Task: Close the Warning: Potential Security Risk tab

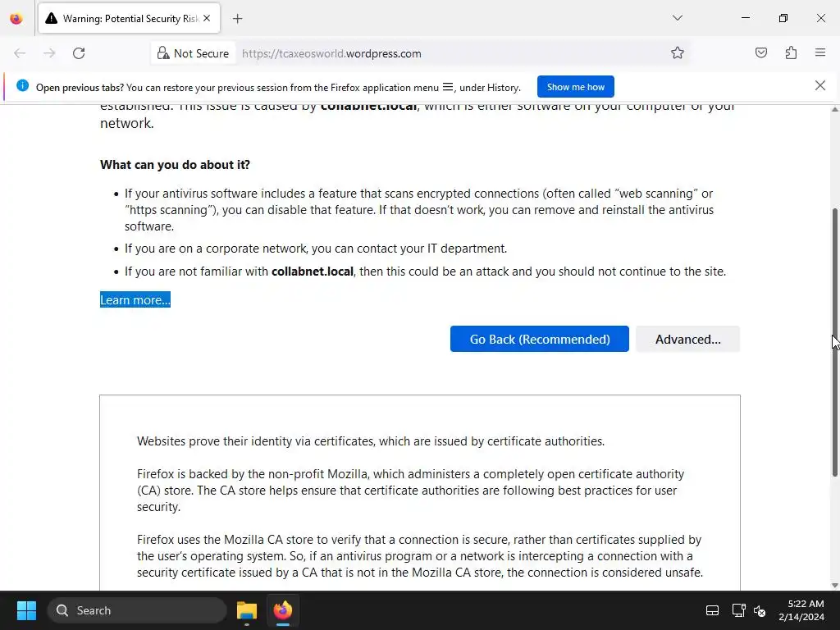Action: pyautogui.click(x=207, y=19)
